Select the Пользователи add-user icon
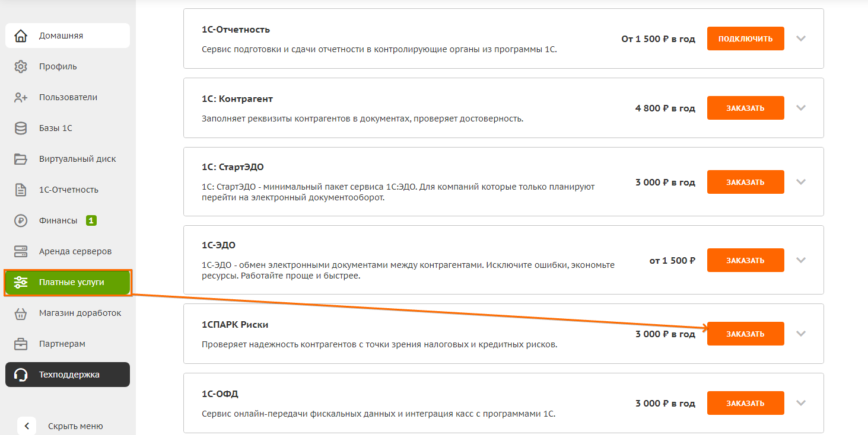This screenshot has height=435, width=868. pyautogui.click(x=21, y=97)
